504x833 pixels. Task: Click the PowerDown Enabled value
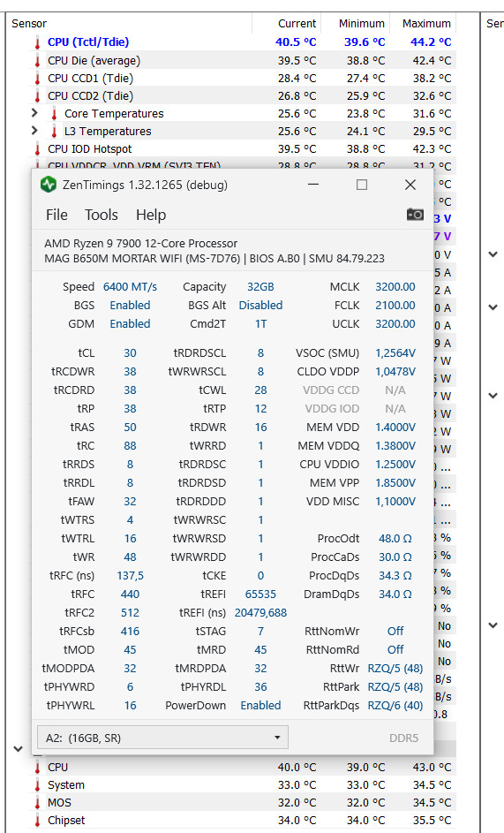(x=260, y=706)
